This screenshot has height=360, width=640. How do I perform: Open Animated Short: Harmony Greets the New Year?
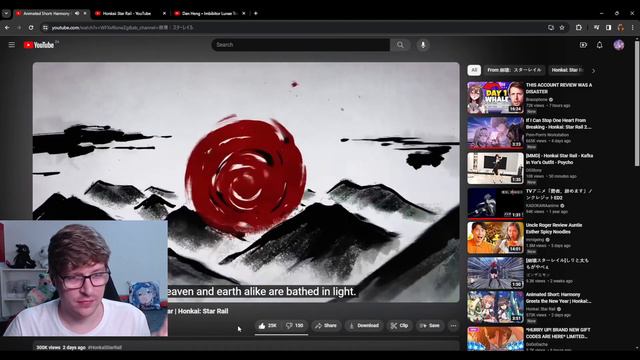(x=558, y=298)
